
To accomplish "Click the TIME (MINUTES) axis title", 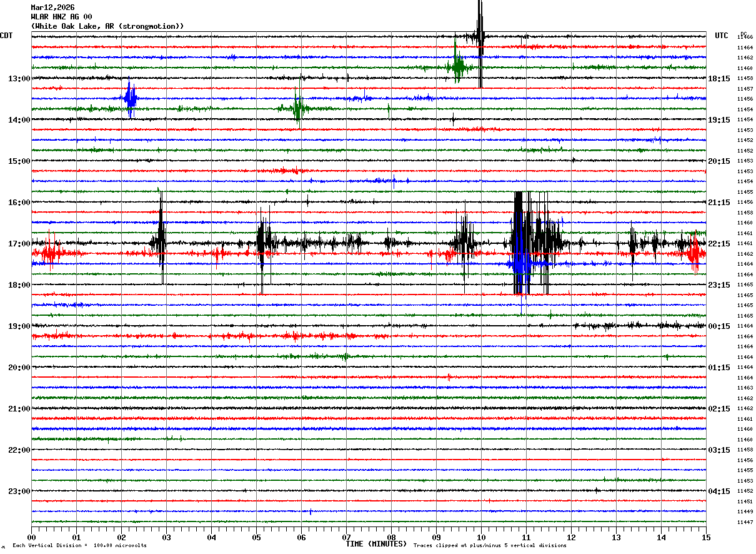I will 376,544.
